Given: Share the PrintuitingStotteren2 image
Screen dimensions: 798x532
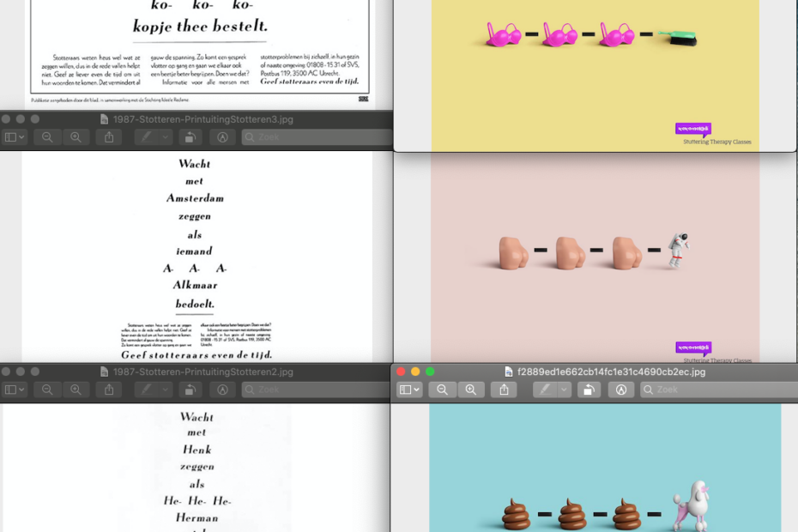Looking at the screenshot, I should 109,390.
